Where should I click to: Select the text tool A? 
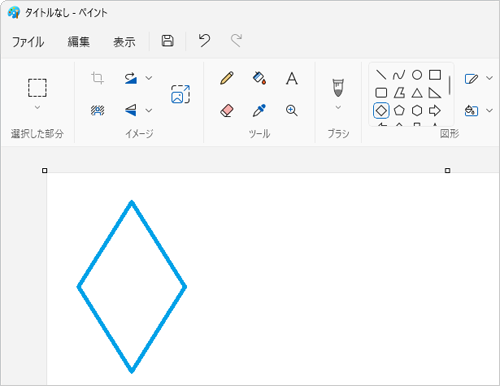pyautogui.click(x=292, y=79)
